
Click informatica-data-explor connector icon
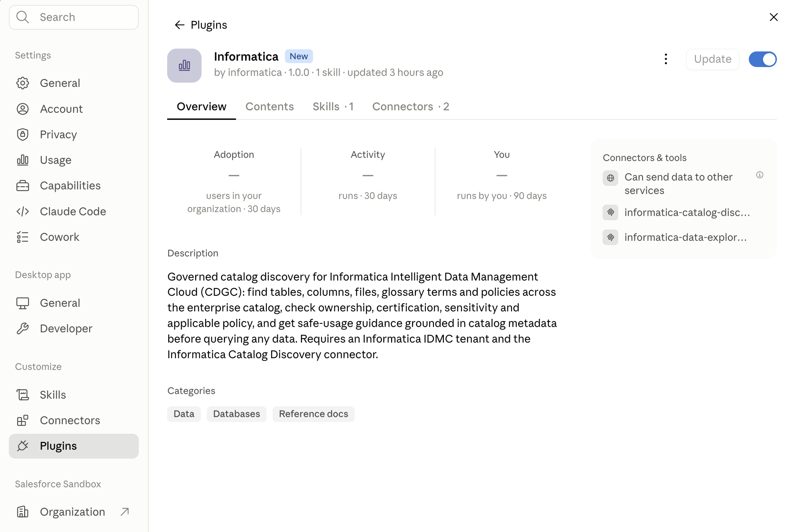click(610, 237)
